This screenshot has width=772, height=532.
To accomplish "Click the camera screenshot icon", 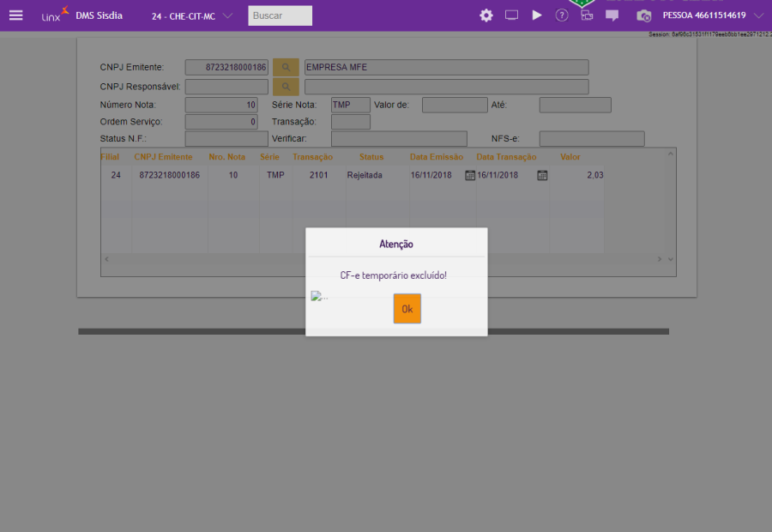I will 643,15.
